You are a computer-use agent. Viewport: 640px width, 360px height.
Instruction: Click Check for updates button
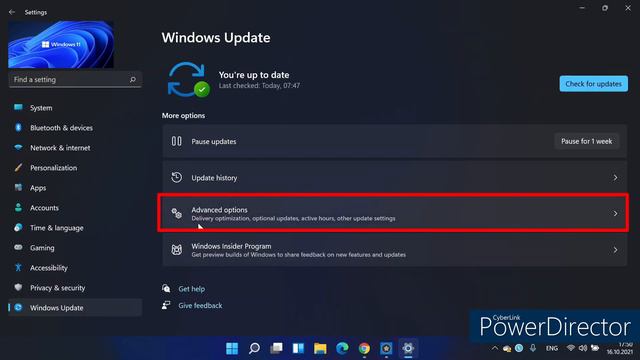pos(593,84)
